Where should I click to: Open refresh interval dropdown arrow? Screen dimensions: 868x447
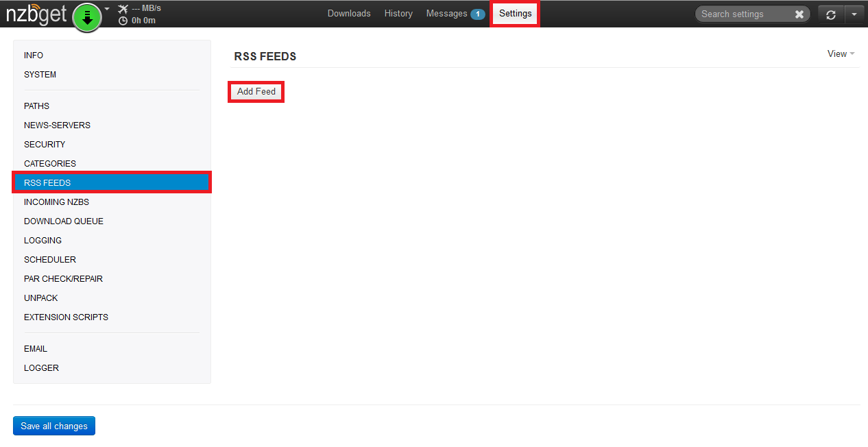[x=854, y=14]
